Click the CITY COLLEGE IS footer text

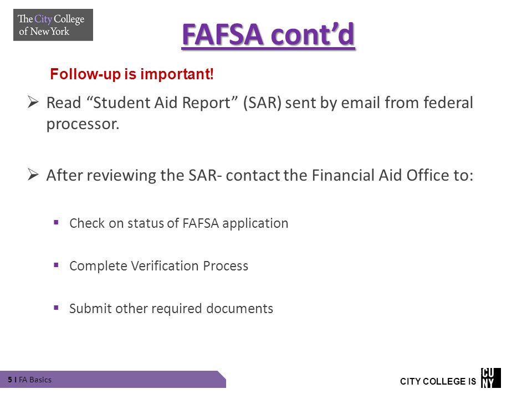[x=438, y=381]
